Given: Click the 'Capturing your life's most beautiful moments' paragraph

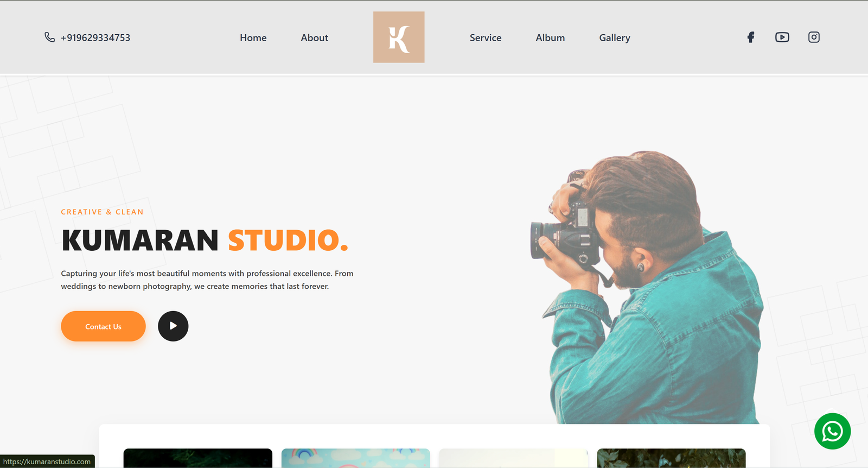Looking at the screenshot, I should (207, 280).
